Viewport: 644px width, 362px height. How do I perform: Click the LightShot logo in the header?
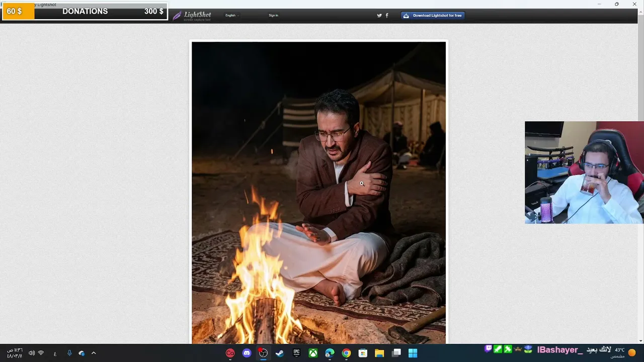[192, 16]
